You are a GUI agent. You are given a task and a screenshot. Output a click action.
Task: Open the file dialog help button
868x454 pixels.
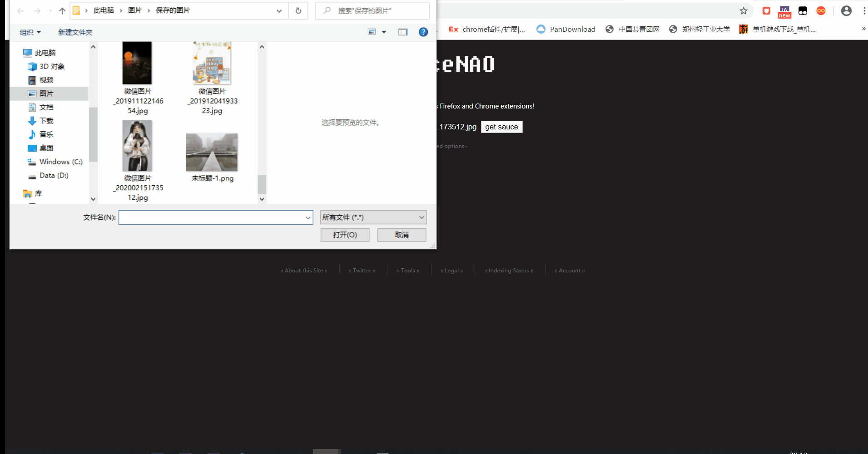[423, 32]
